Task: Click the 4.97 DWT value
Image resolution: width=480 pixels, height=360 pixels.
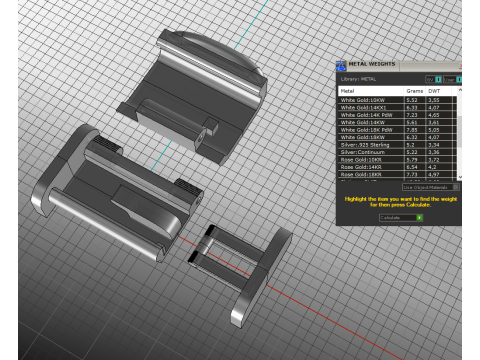Action: [x=434, y=175]
